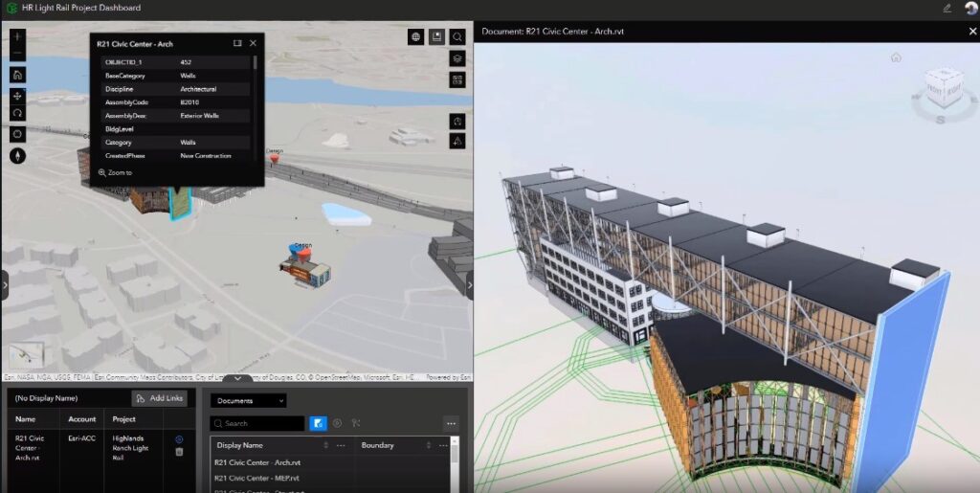Click the popup attribute scrollbar
980x493 pixels.
point(255,62)
